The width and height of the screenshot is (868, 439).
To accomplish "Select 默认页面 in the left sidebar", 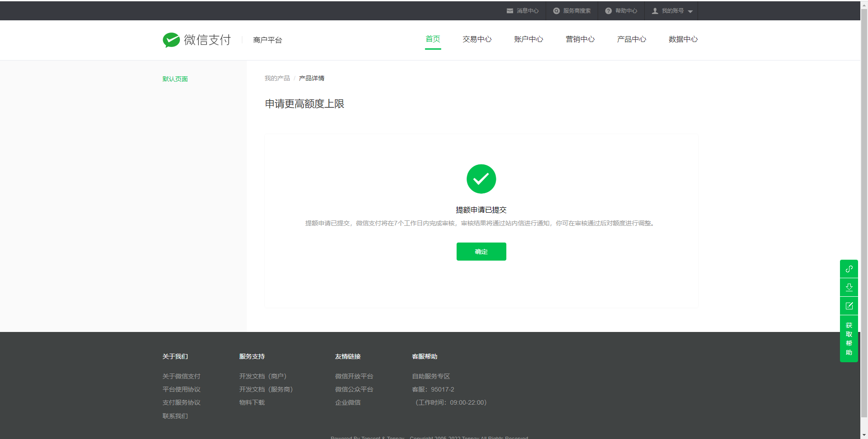I will click(175, 79).
